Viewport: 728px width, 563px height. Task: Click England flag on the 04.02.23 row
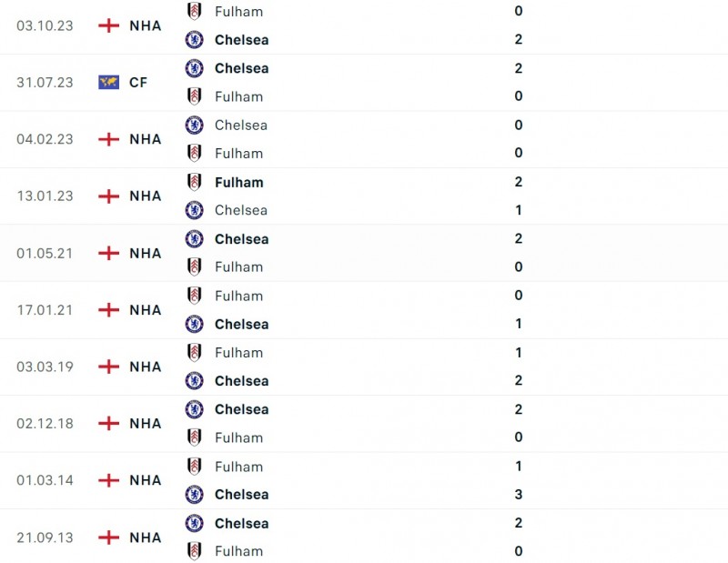tap(109, 139)
